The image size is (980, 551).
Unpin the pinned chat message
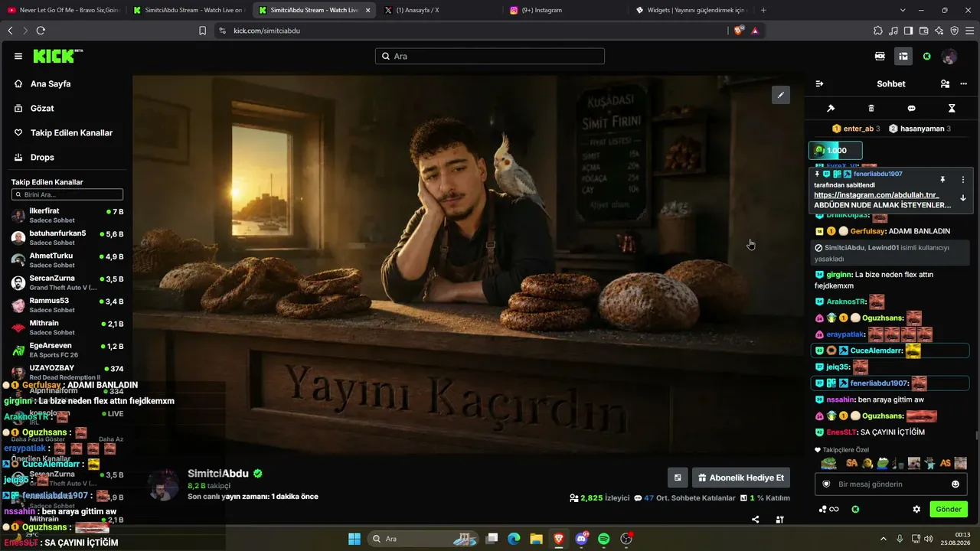[942, 180]
